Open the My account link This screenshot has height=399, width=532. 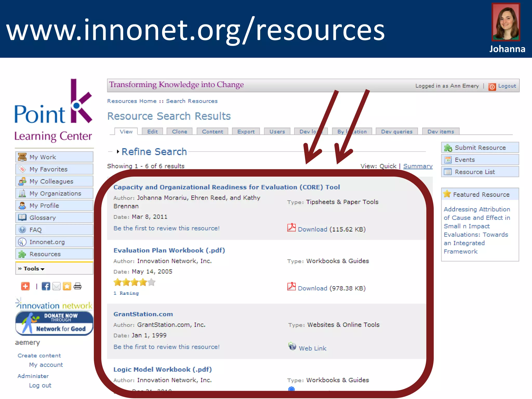click(46, 365)
